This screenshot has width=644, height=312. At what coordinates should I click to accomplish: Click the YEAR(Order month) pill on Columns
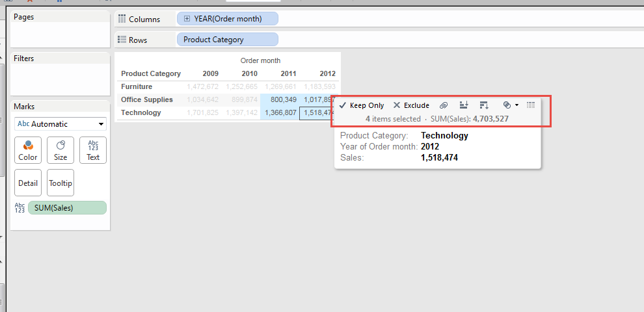point(228,18)
